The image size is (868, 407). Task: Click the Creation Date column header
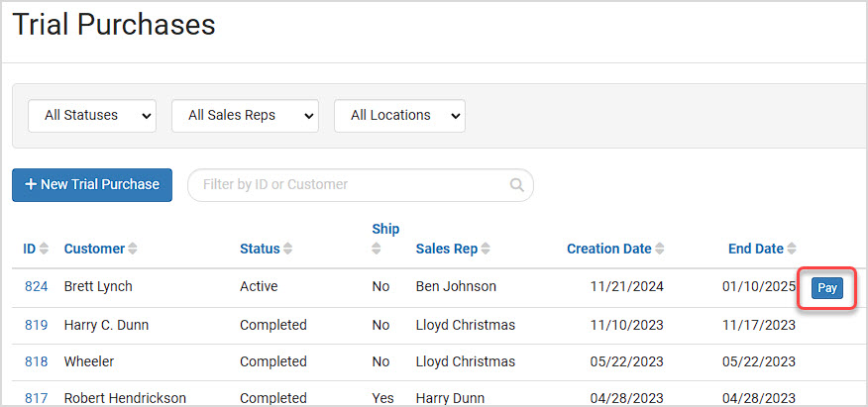[x=609, y=249]
